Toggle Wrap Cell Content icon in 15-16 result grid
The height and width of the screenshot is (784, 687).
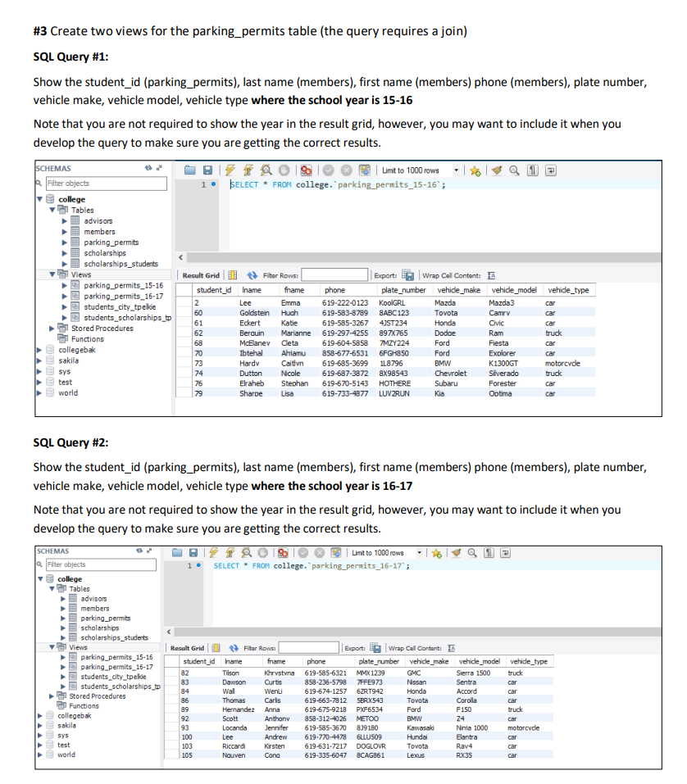point(491,275)
